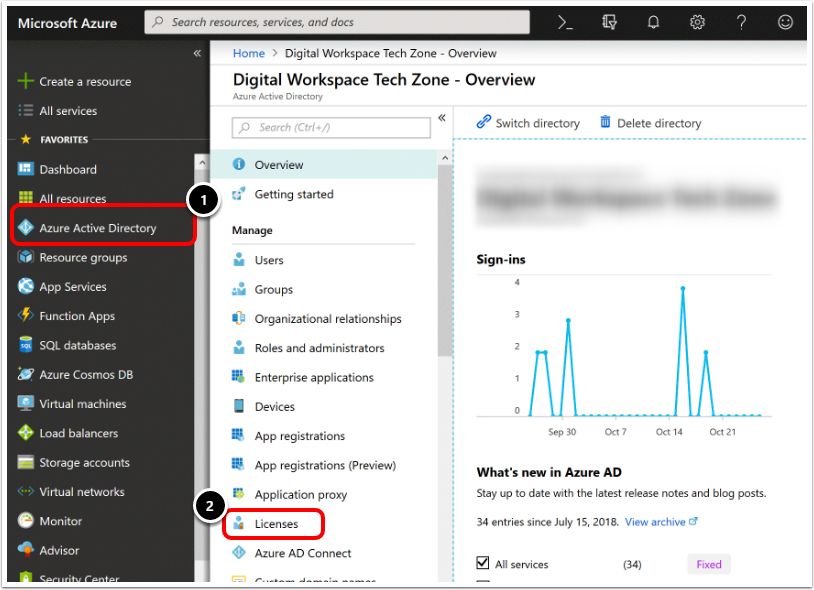
Task: Open Cloud Shell from top bar
Action: pos(565,22)
